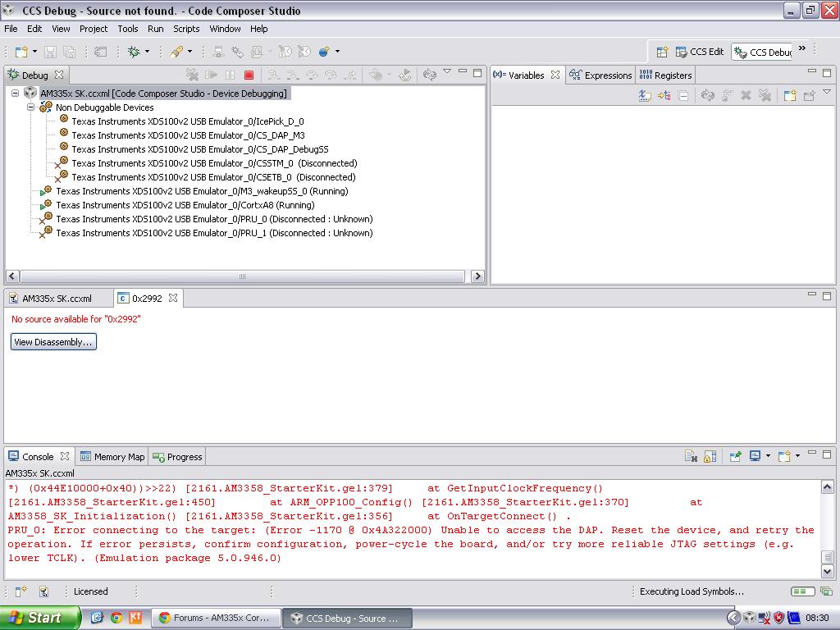Click the Refresh icon in Debug view toolbar
The height and width of the screenshot is (630, 840).
[x=429, y=75]
